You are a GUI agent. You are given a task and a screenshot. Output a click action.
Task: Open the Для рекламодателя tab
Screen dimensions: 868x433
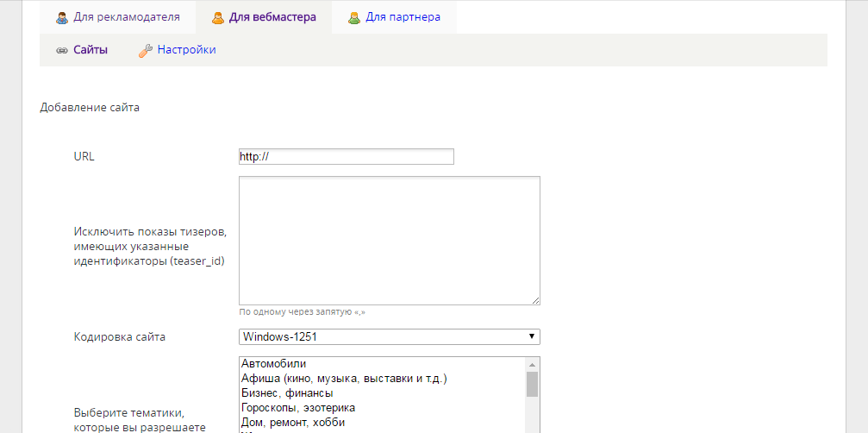tap(127, 17)
